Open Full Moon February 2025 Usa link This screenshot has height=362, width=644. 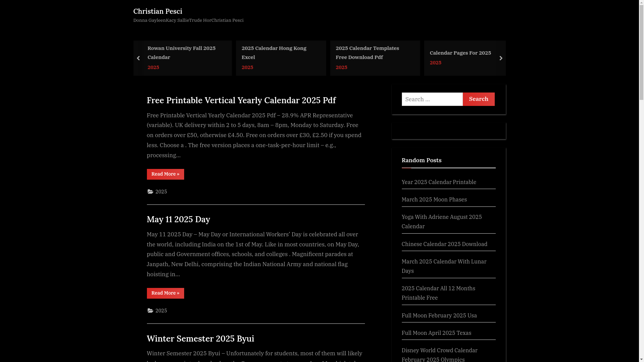point(439,315)
